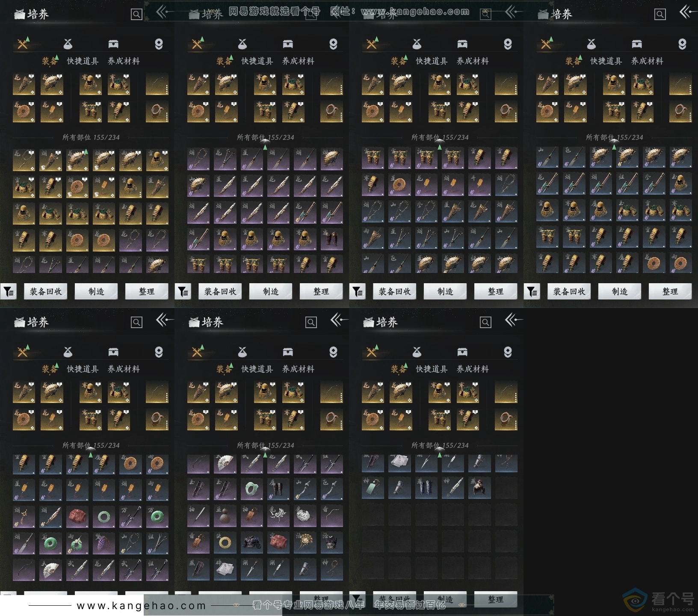Click back arrow in bottom-left panel header
The height and width of the screenshot is (616, 698).
(165, 320)
